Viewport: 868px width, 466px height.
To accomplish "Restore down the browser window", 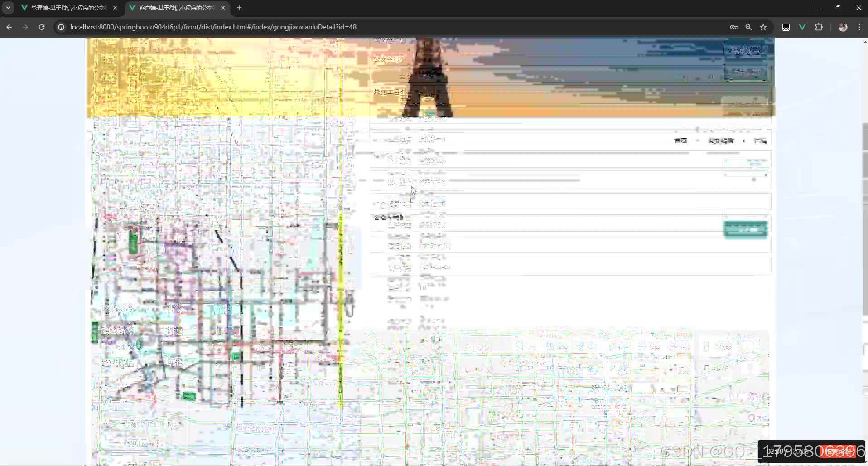I will coord(838,8).
